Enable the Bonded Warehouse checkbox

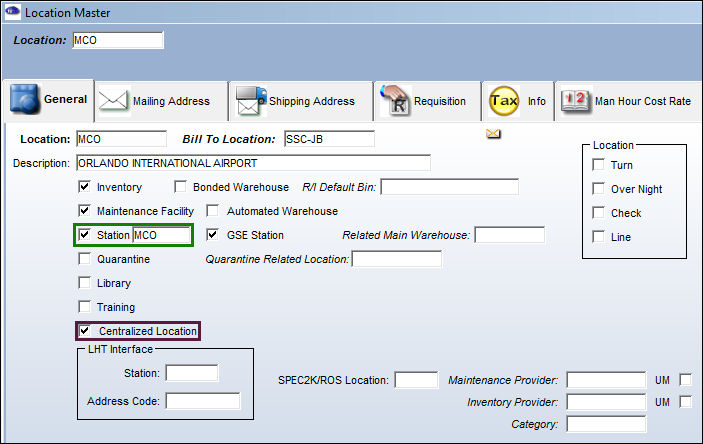[180, 187]
